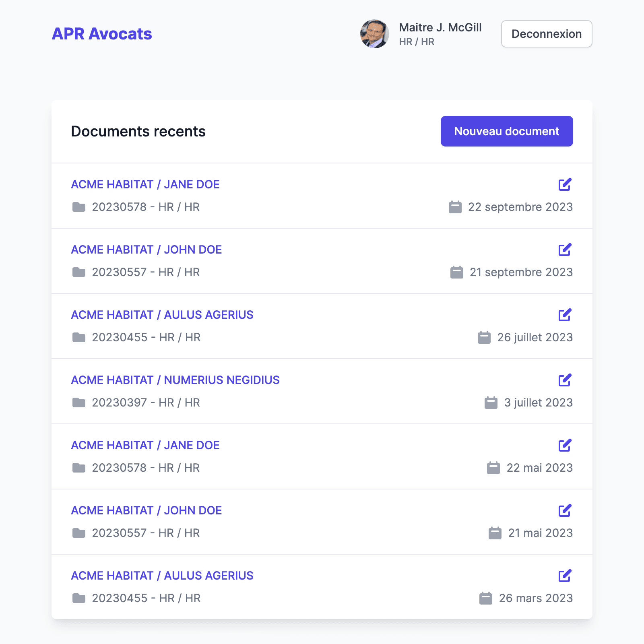644x644 pixels.
Task: Click edit icon for 22 septembre 2023 document
Action: 565,184
